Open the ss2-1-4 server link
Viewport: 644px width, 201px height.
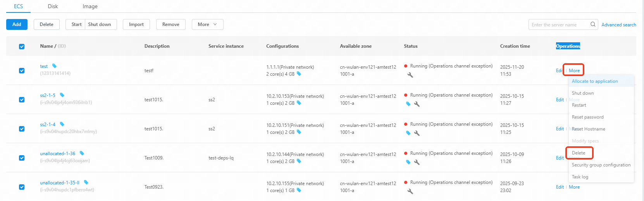pos(48,124)
